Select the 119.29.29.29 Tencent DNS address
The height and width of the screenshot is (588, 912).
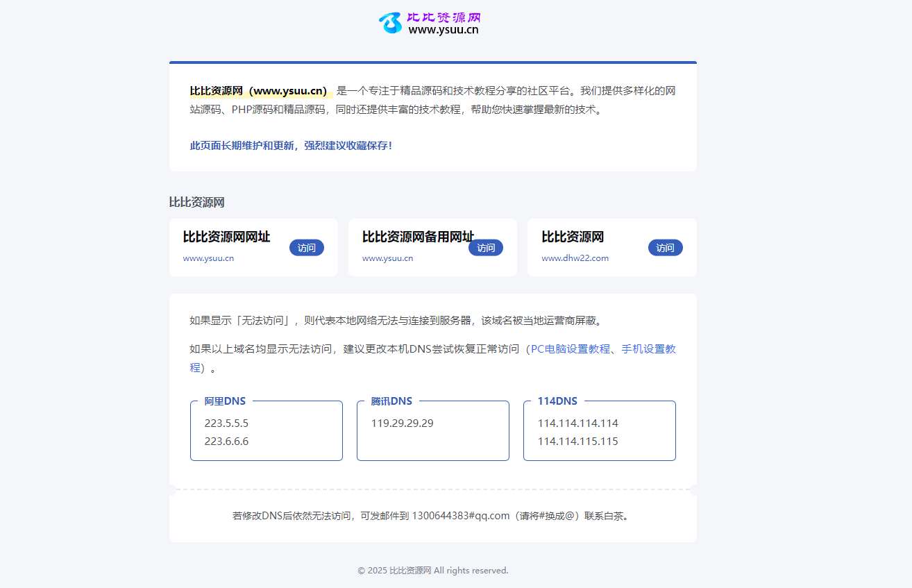402,423
